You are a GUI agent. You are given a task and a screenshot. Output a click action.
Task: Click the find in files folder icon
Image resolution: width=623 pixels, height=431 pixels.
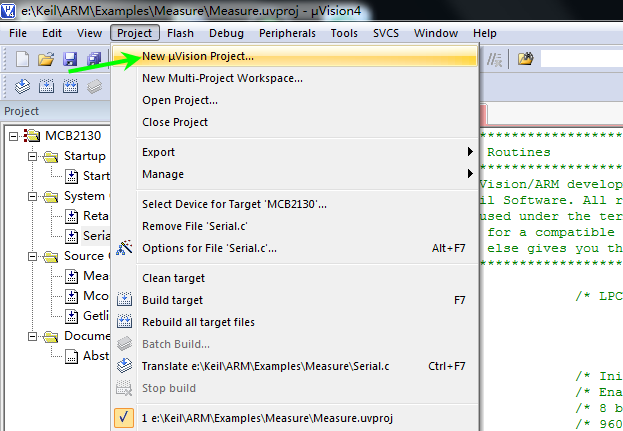pyautogui.click(x=525, y=60)
